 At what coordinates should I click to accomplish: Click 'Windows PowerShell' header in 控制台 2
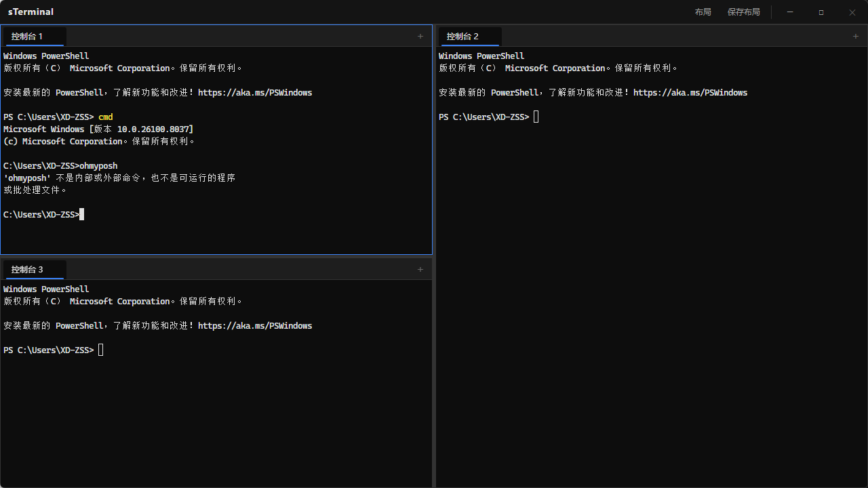point(481,56)
